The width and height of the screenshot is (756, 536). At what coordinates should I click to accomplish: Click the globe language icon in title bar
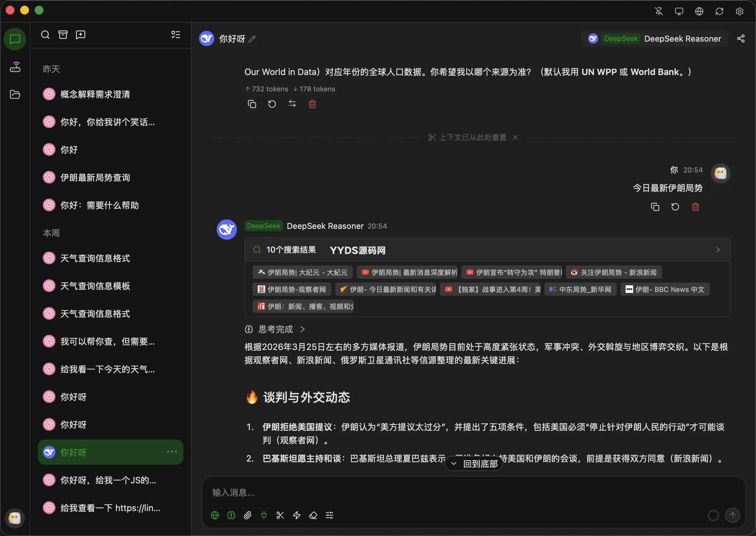699,11
